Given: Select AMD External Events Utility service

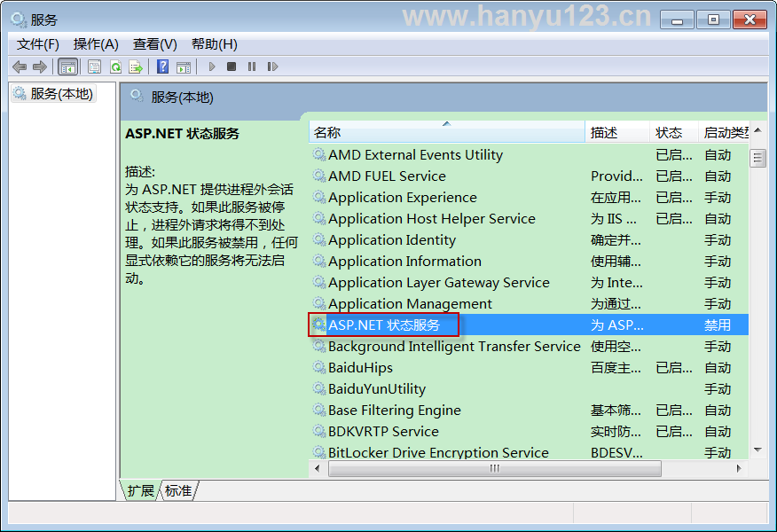Looking at the screenshot, I should [529, 155].
